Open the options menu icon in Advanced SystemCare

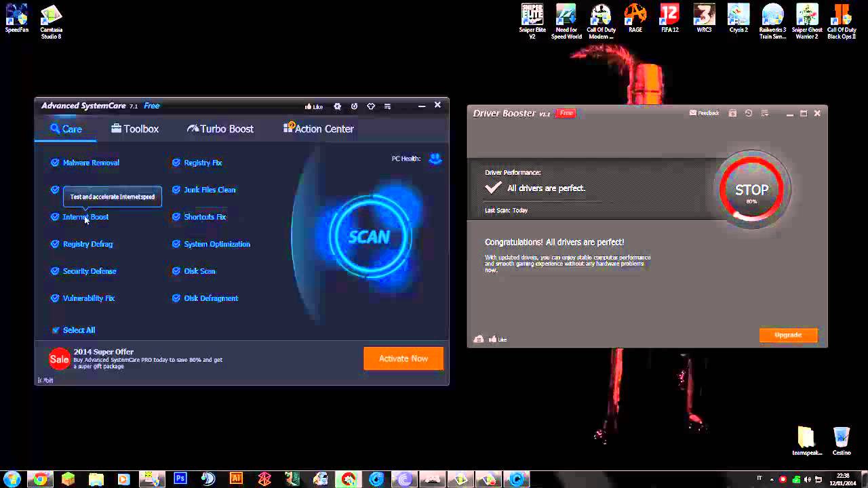tap(388, 106)
